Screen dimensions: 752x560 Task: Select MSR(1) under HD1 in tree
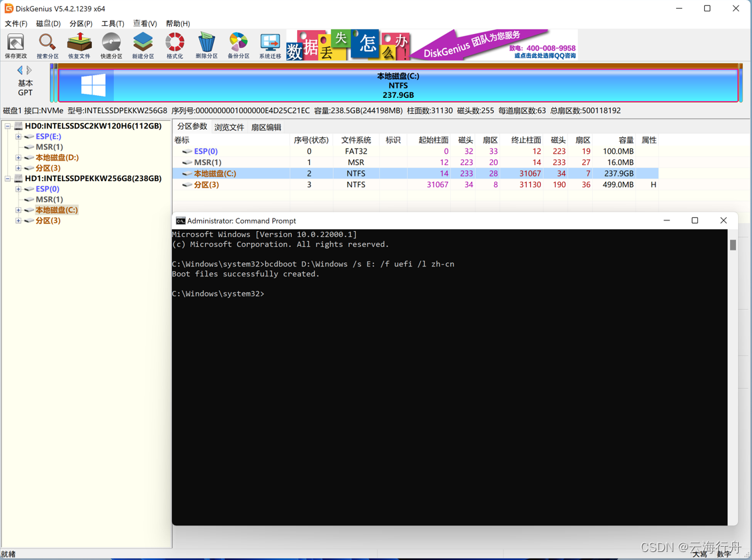pyautogui.click(x=49, y=200)
